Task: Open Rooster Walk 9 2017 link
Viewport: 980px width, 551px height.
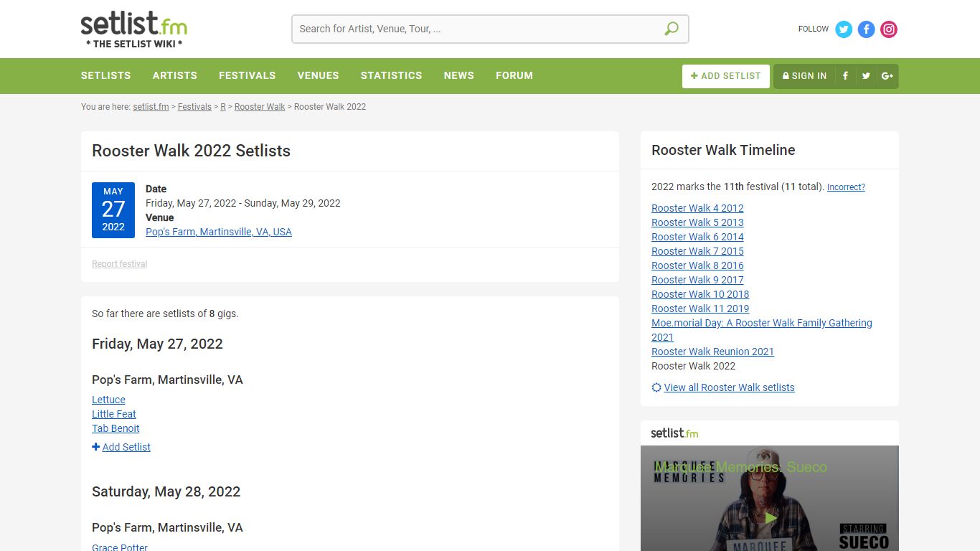Action: click(x=697, y=280)
